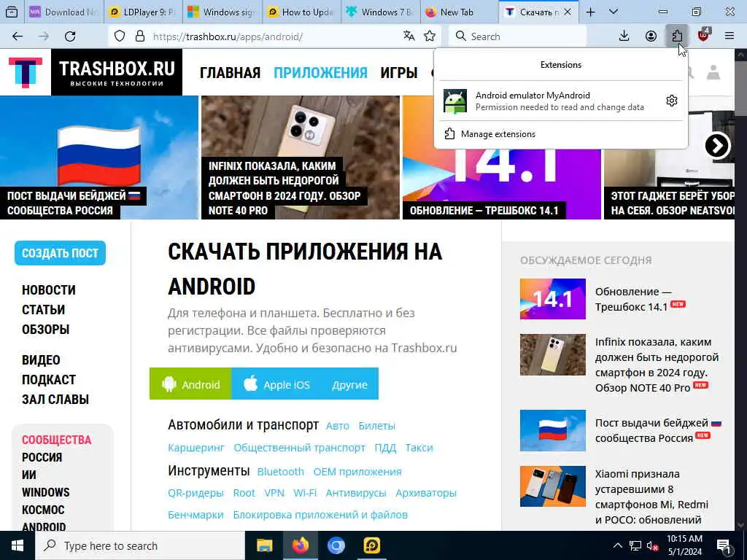This screenshot has width=747, height=560.
Task: Open File Explorer from the taskbar
Action: coord(264,545)
